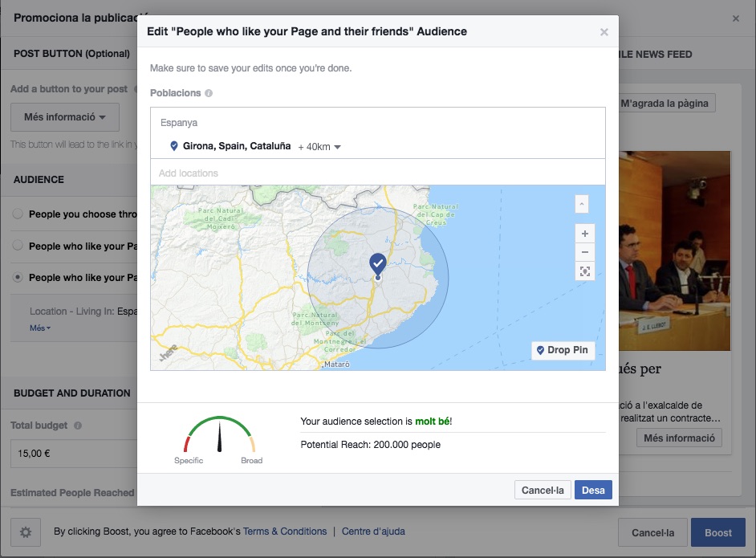Select the last 'People who like your Page' radio
This screenshot has height=558, width=756.
click(18, 277)
